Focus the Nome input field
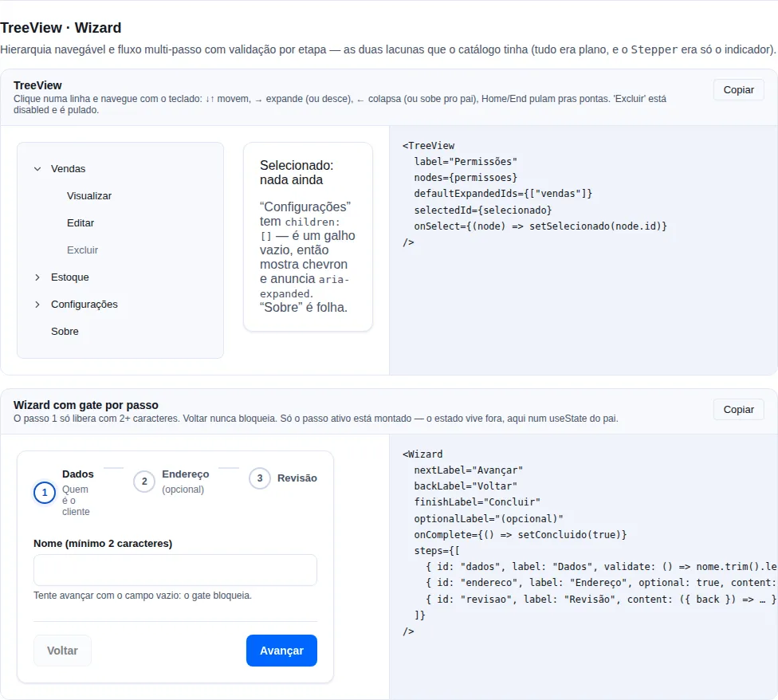The image size is (778, 700). (175, 570)
